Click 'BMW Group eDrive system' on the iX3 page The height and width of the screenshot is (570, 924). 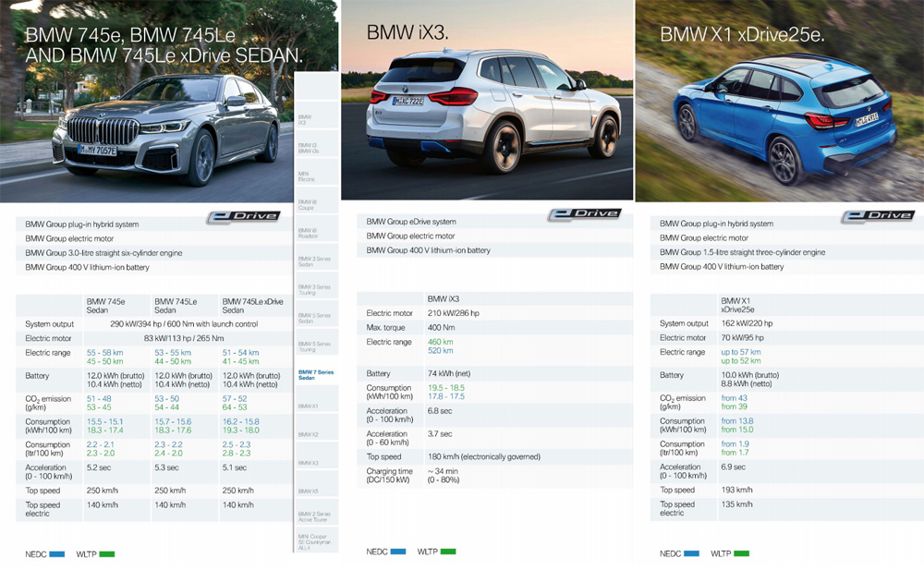pyautogui.click(x=411, y=222)
